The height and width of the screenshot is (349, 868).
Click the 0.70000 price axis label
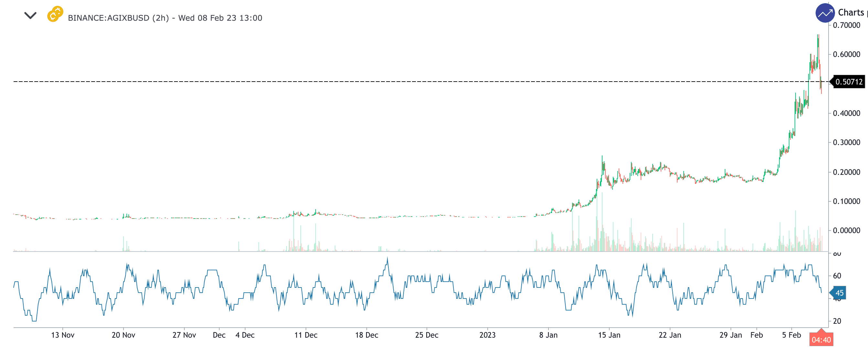(846, 25)
